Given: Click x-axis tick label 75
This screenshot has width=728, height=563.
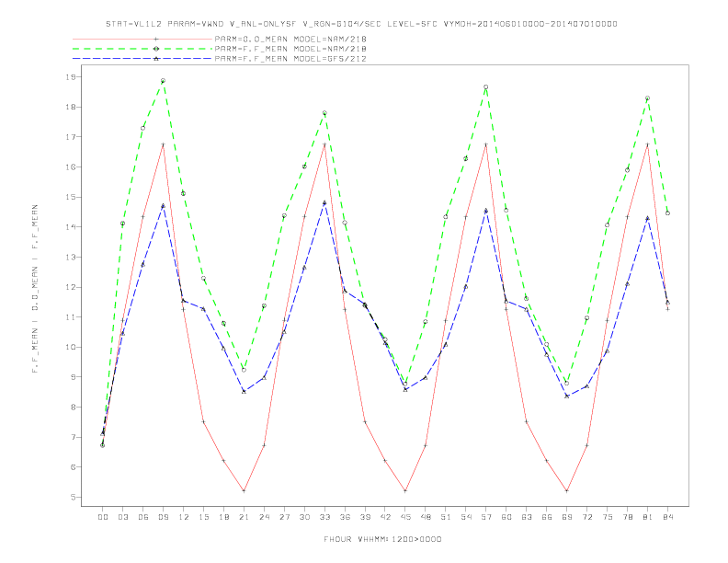Looking at the screenshot, I should click(x=607, y=517).
